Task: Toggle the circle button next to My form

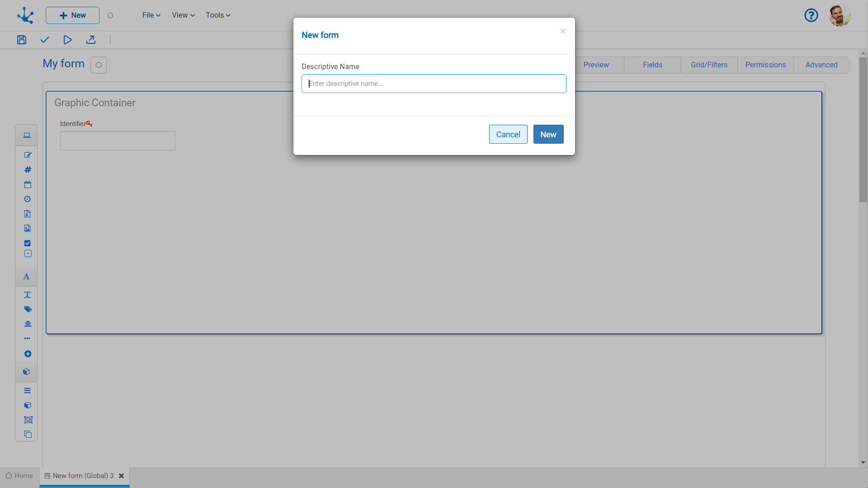Action: click(x=99, y=65)
